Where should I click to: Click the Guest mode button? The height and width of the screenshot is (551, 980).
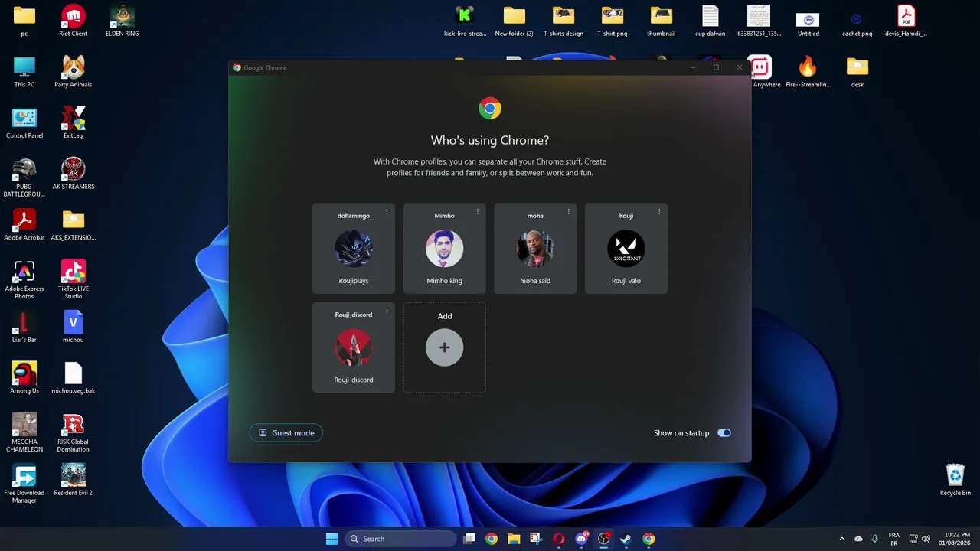(286, 433)
